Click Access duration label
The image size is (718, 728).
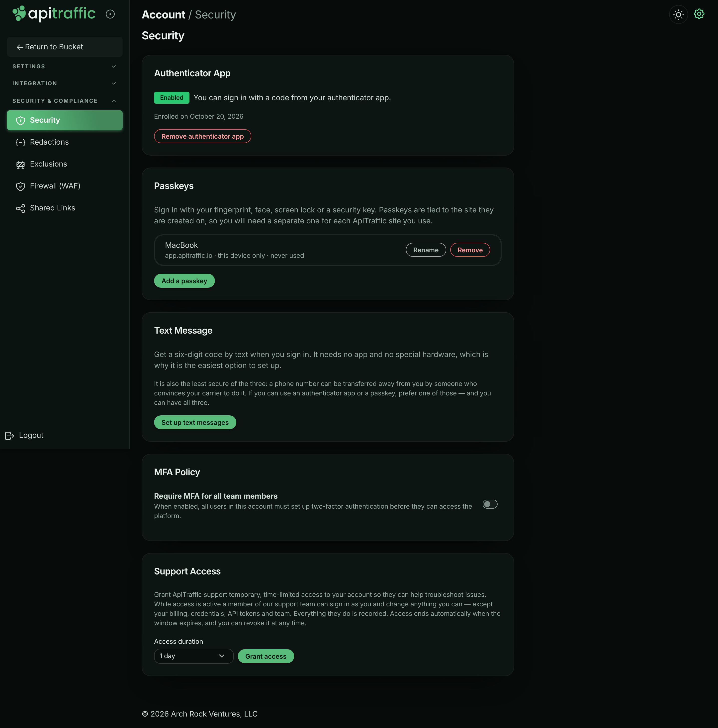[178, 641]
